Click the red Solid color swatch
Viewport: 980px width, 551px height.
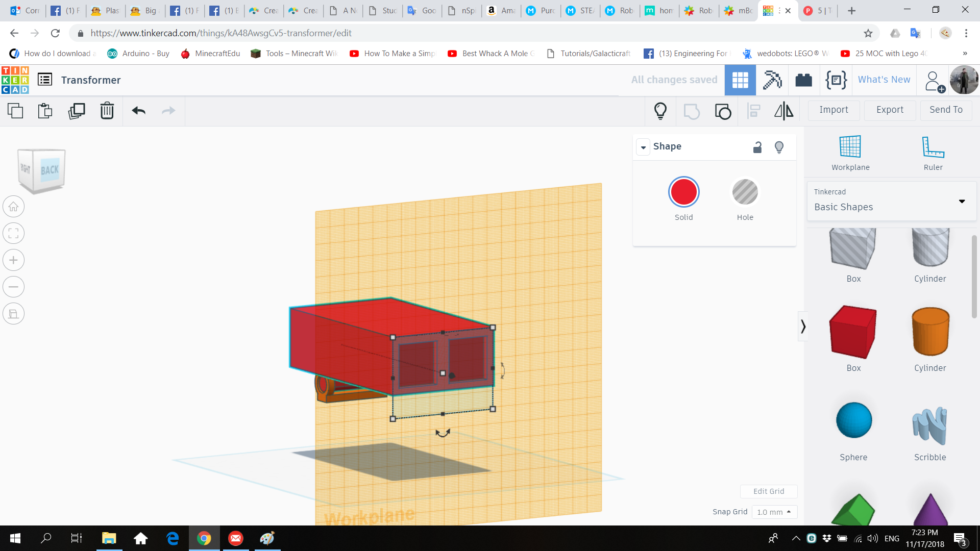point(683,192)
